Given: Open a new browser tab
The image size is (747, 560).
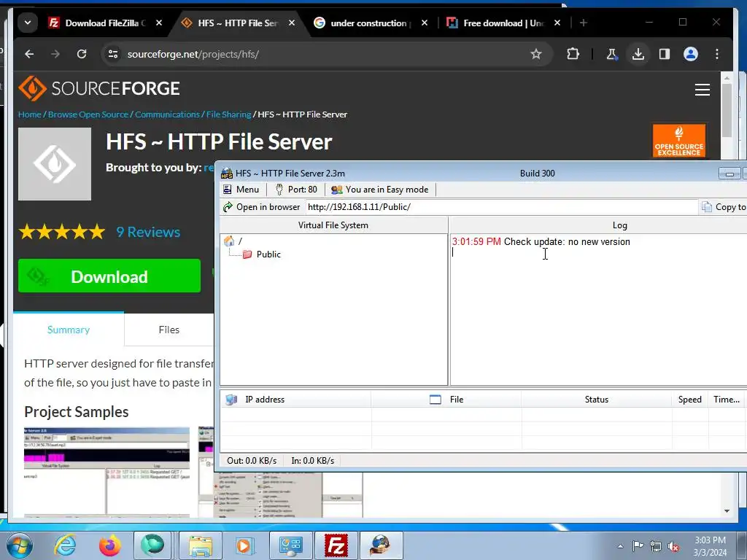Looking at the screenshot, I should 583,23.
